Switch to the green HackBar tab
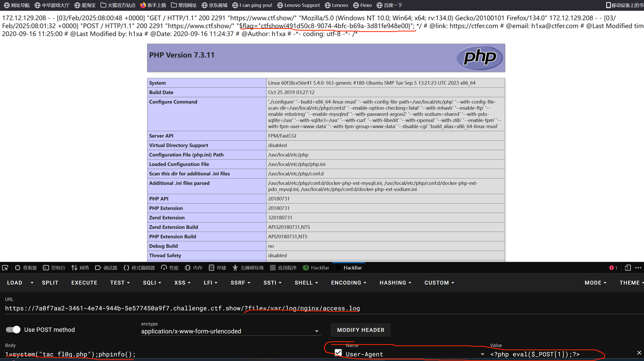Screen dimensions: 644x361 click(316, 268)
